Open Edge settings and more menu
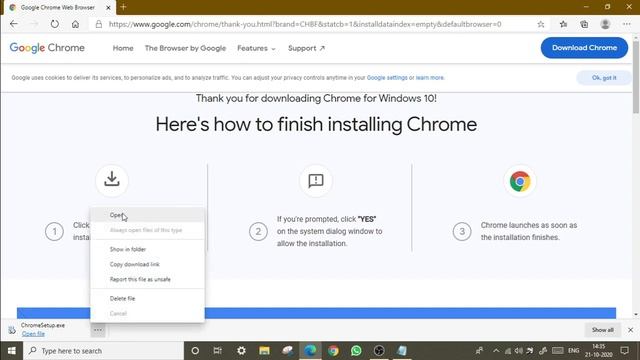The height and width of the screenshot is (360, 640). [x=627, y=24]
